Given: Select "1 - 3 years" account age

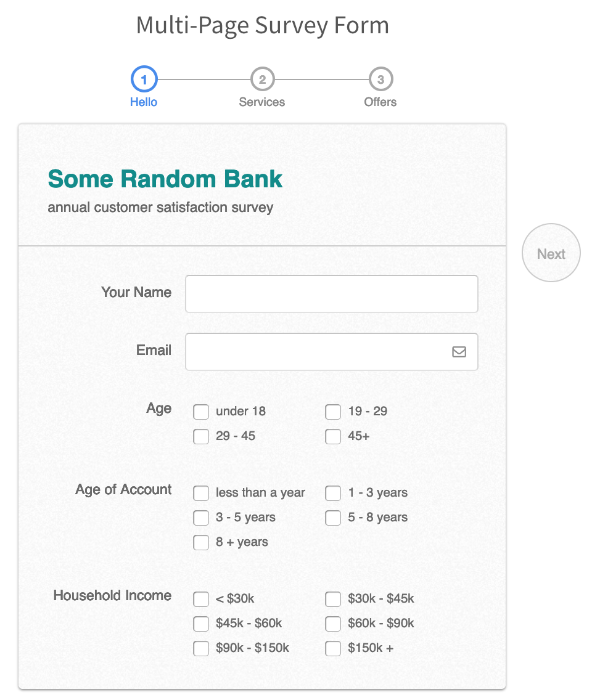Looking at the screenshot, I should [x=333, y=493].
